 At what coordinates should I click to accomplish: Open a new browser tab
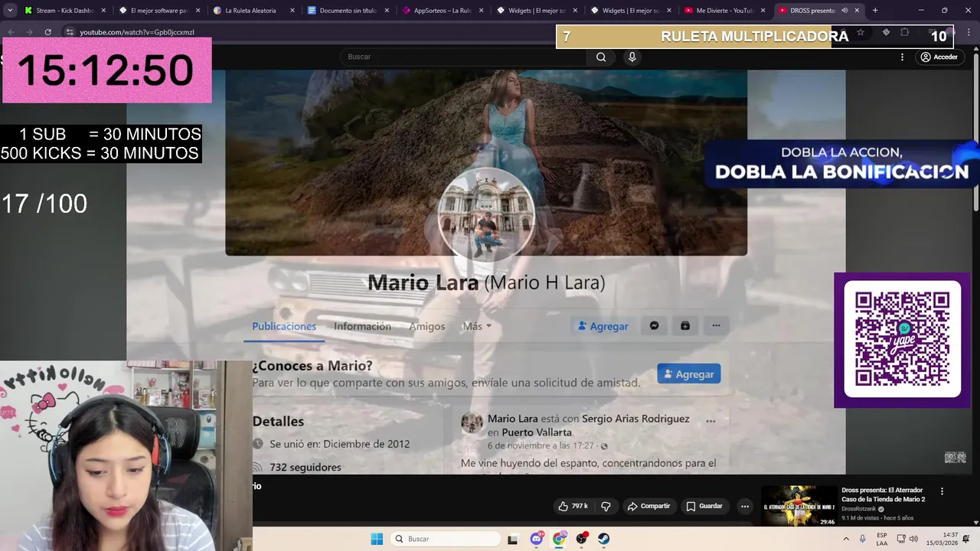click(x=875, y=11)
